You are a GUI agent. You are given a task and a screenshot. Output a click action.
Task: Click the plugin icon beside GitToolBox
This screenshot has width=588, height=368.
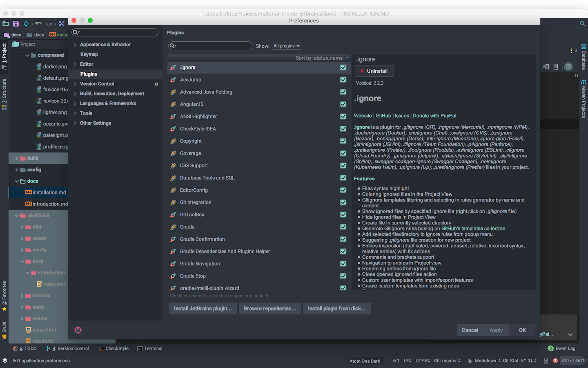click(173, 215)
